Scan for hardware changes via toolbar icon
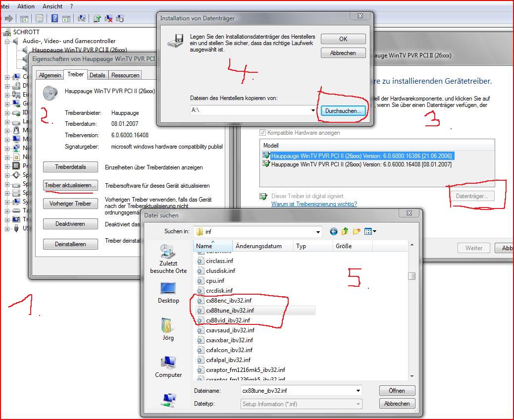Screen dimensions: 514x420 (82, 19)
